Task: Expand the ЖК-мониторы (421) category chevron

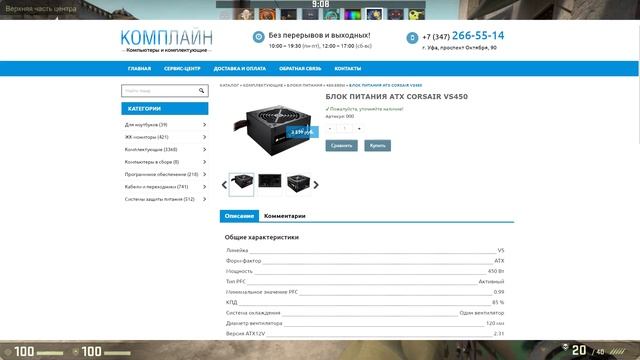Action: pos(204,137)
